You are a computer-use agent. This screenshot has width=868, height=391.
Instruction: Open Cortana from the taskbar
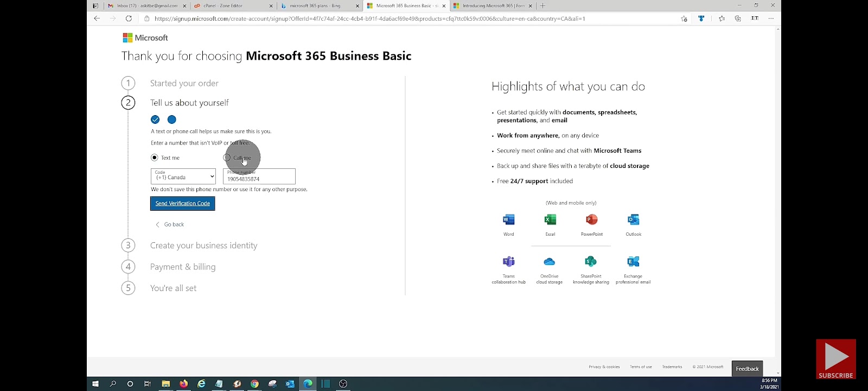click(130, 384)
